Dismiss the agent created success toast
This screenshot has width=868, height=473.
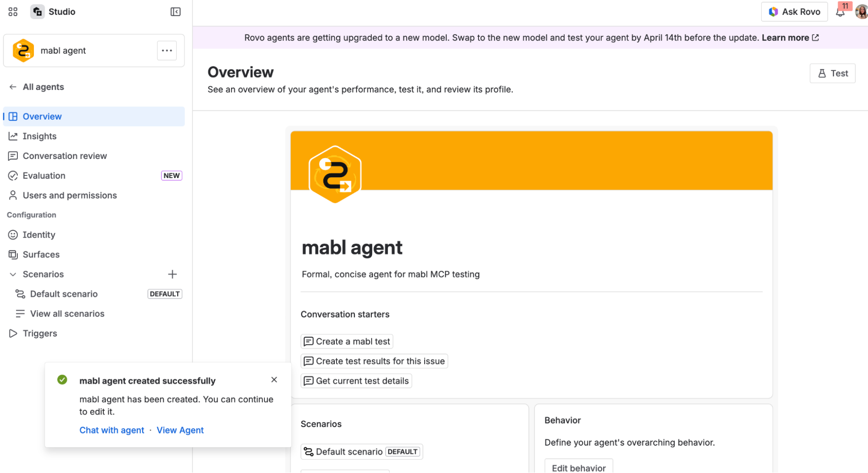tap(274, 379)
